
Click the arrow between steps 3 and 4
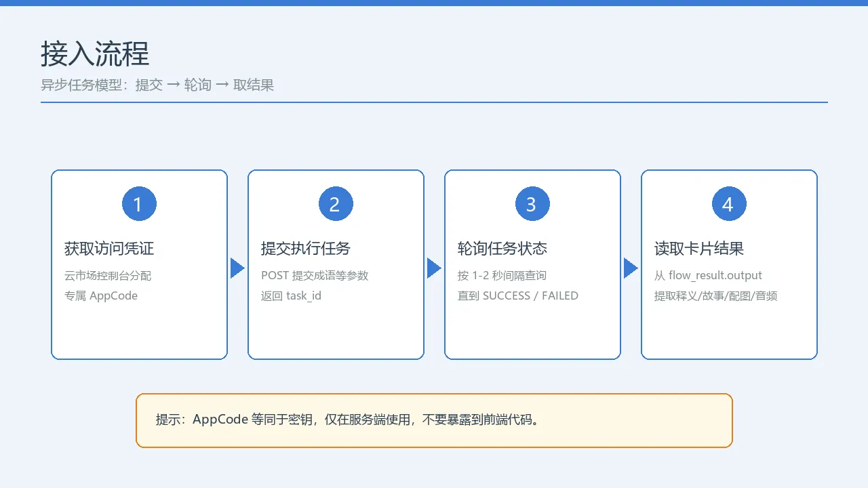pyautogui.click(x=631, y=268)
